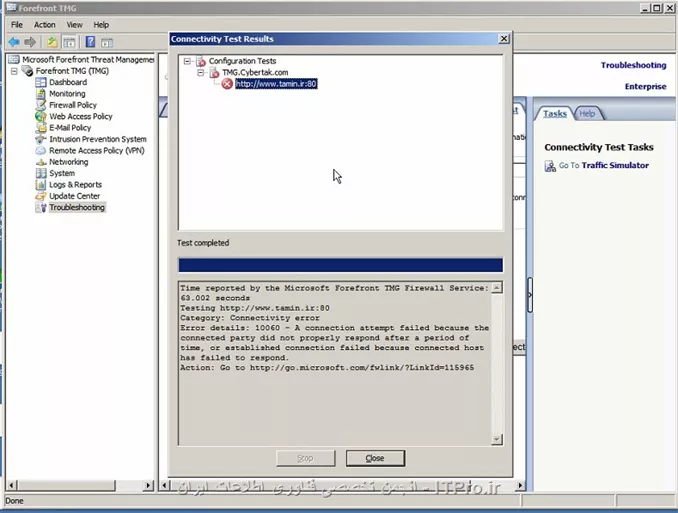Collapse the task pane with the splitter handle

pos(530,295)
